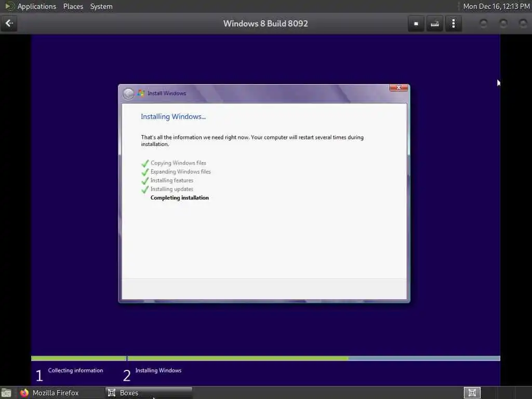532x399 pixels.
Task: Open the Applications menu
Action: [x=37, y=6]
